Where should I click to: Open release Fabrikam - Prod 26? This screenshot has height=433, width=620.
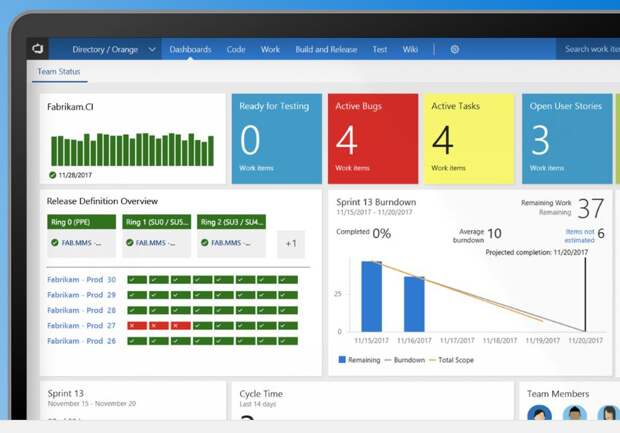[x=81, y=341]
